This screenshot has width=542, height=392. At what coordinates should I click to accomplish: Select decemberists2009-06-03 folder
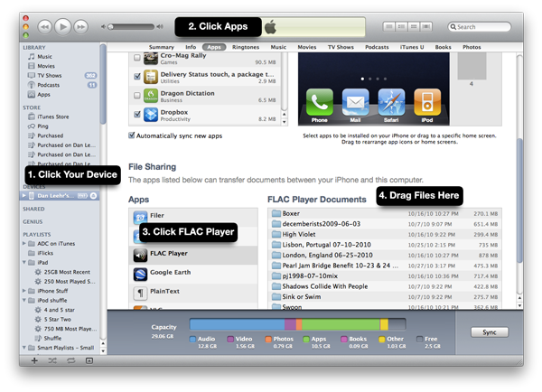coord(385,224)
